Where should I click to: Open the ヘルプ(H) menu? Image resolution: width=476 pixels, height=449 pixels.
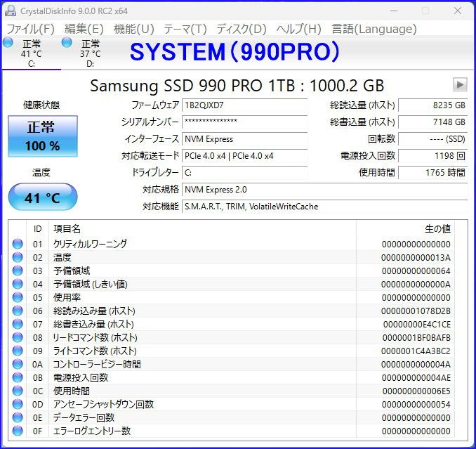(298, 30)
